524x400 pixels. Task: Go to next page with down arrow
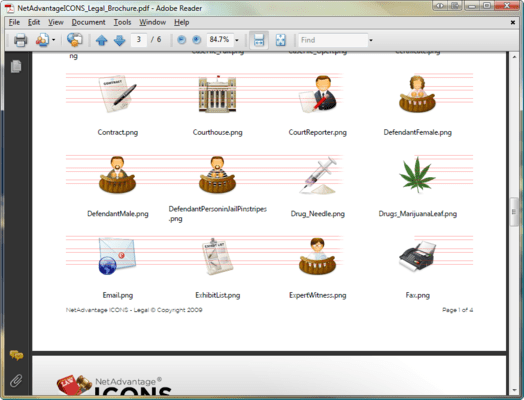(x=119, y=40)
